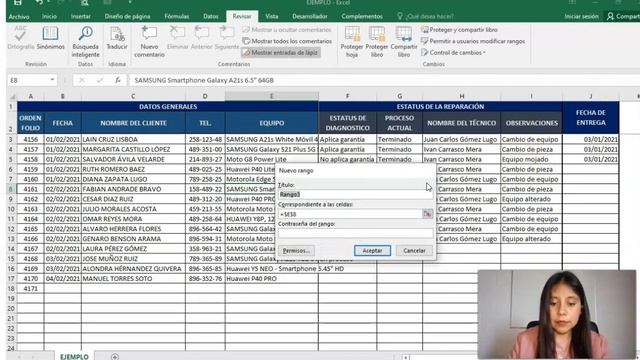
Task: Click the FECHA DE ENTREGA header
Action: 591,118
